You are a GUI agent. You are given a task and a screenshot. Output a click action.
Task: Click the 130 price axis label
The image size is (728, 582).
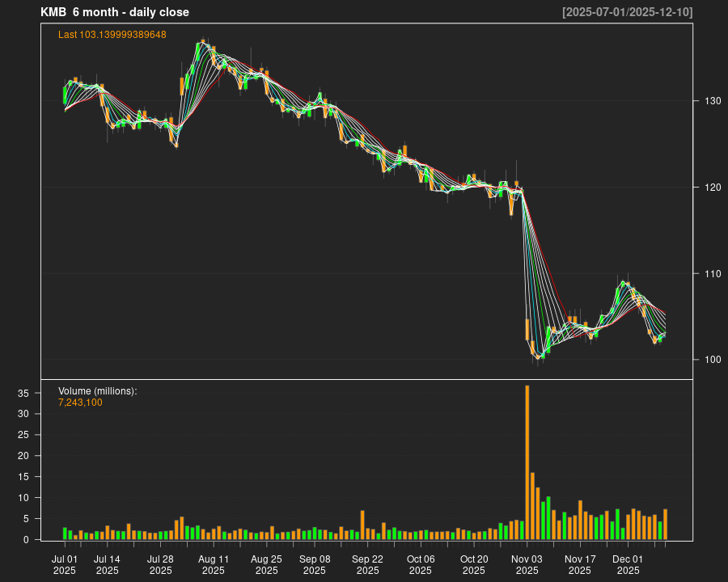click(x=709, y=101)
